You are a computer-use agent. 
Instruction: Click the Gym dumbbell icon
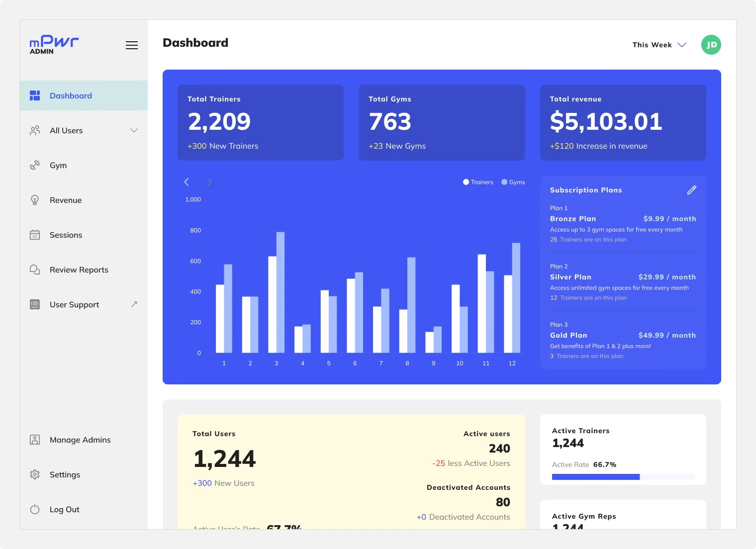[35, 165]
